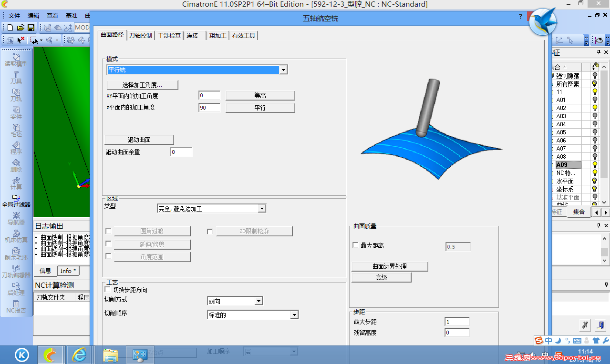The height and width of the screenshot is (364, 610).
Task: Select the 集合 tab in right panel
Action: click(x=579, y=212)
